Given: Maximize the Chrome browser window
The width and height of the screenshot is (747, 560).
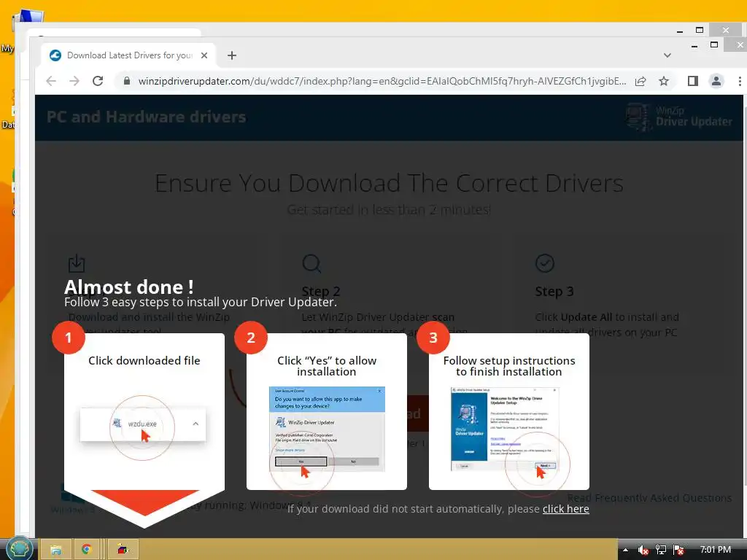Looking at the screenshot, I should (713, 44).
